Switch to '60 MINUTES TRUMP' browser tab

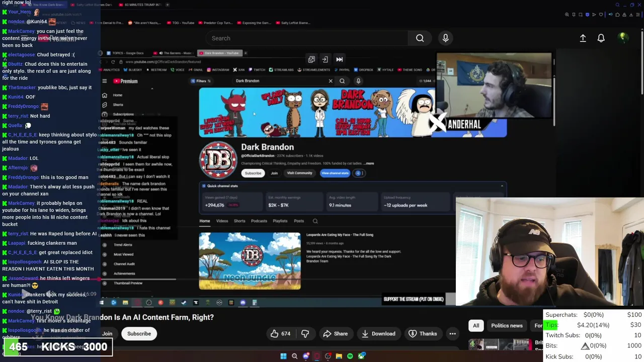point(141,5)
